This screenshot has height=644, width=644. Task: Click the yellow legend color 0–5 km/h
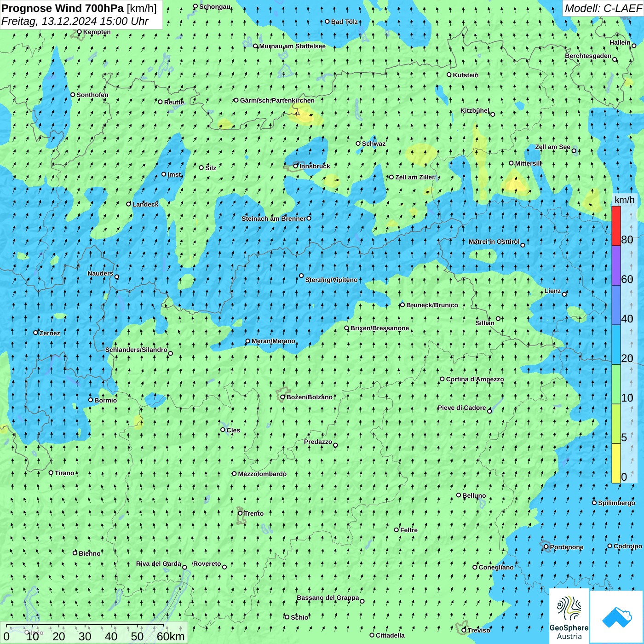[x=616, y=463]
